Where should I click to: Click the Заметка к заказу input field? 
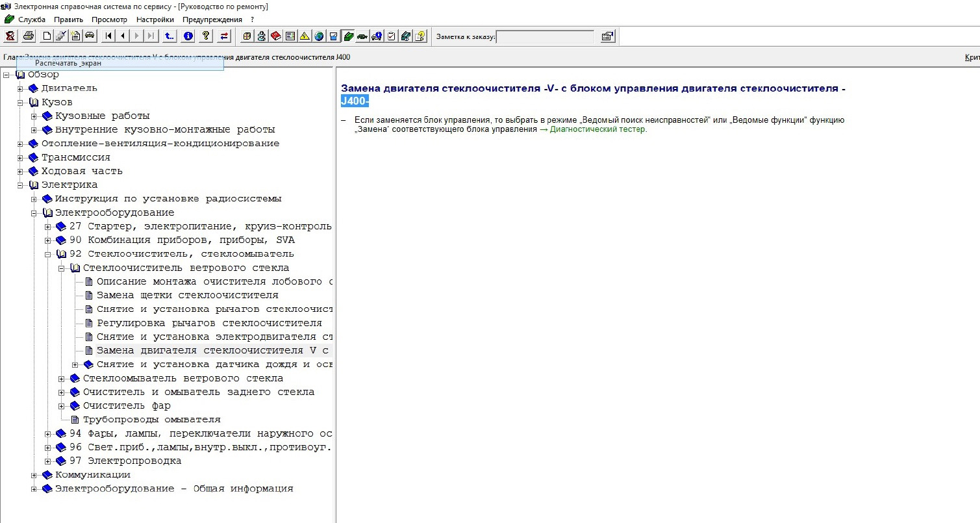click(545, 36)
